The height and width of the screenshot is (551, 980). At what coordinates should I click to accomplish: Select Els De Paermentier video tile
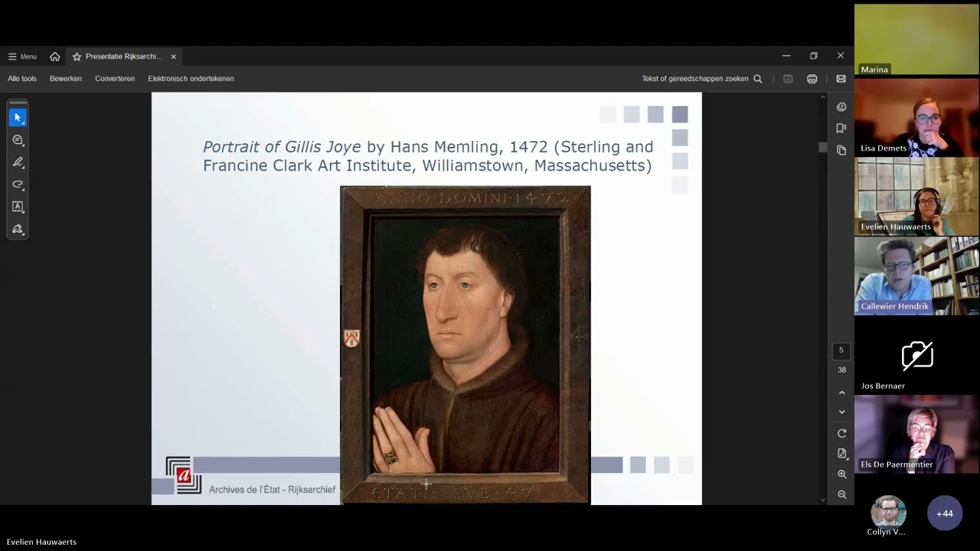tap(916, 434)
